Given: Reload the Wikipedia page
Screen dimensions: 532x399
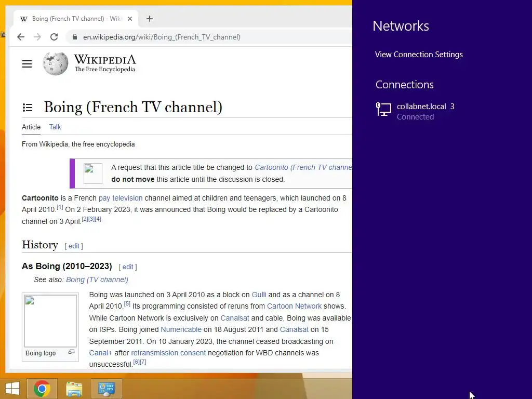Looking at the screenshot, I should pyautogui.click(x=54, y=37).
